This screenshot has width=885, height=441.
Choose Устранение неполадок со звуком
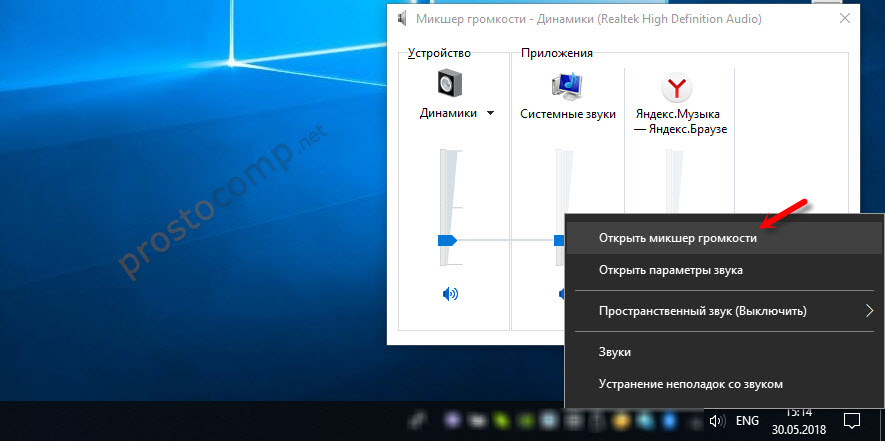[690, 384]
